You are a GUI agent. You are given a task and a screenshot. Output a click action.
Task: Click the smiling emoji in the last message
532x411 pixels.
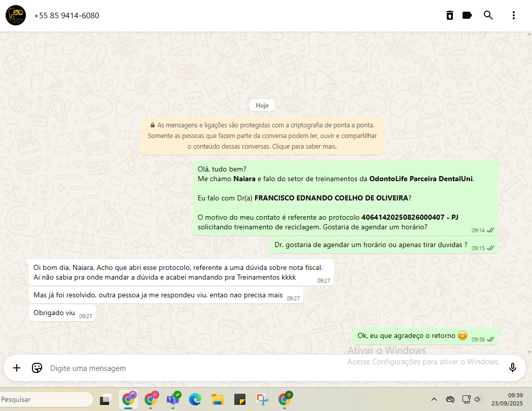[462, 335]
